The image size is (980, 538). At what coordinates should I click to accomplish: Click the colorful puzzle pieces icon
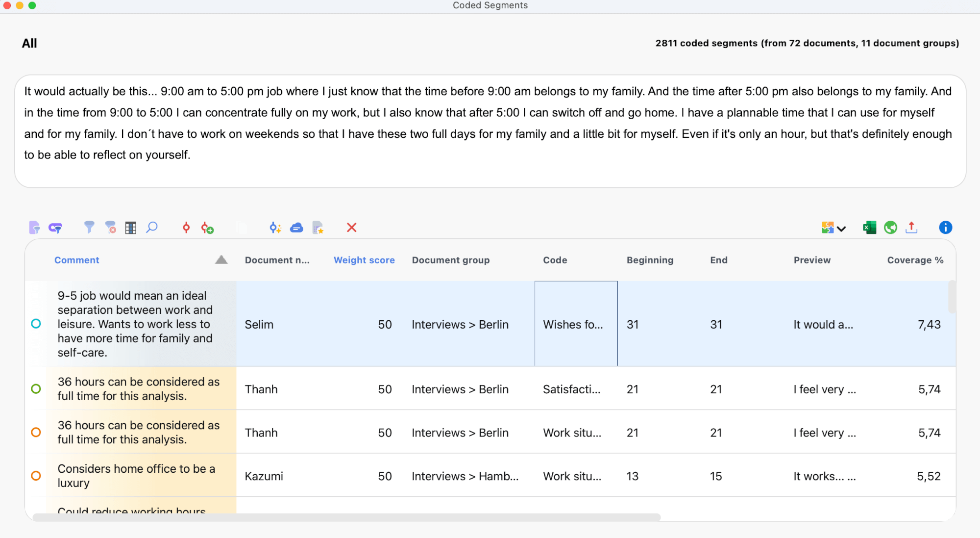(828, 228)
